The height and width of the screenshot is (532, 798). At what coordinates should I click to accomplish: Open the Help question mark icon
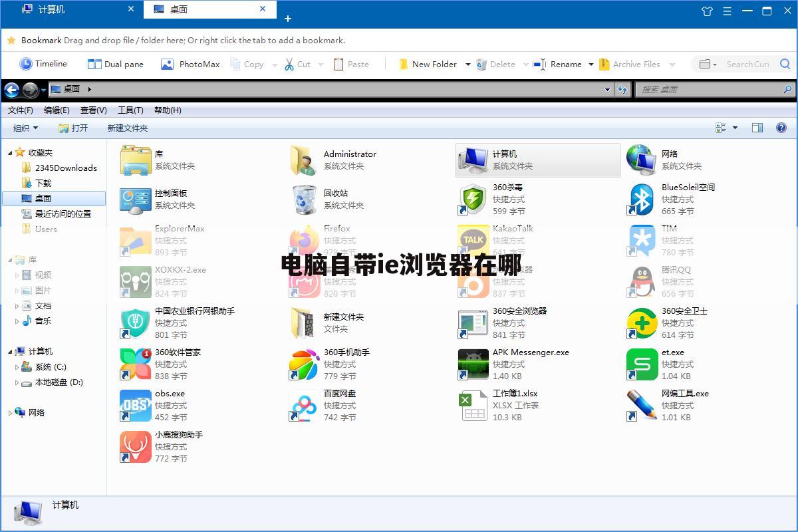click(781, 128)
